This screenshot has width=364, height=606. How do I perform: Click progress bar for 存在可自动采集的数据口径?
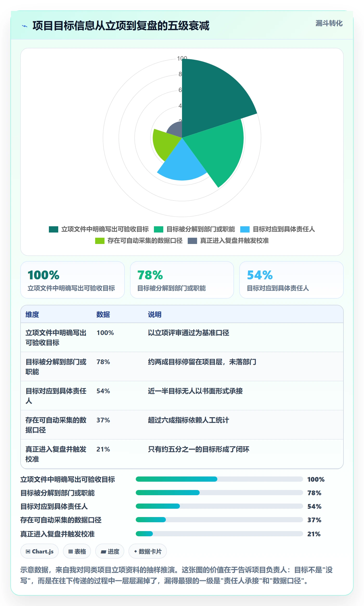coord(219,520)
